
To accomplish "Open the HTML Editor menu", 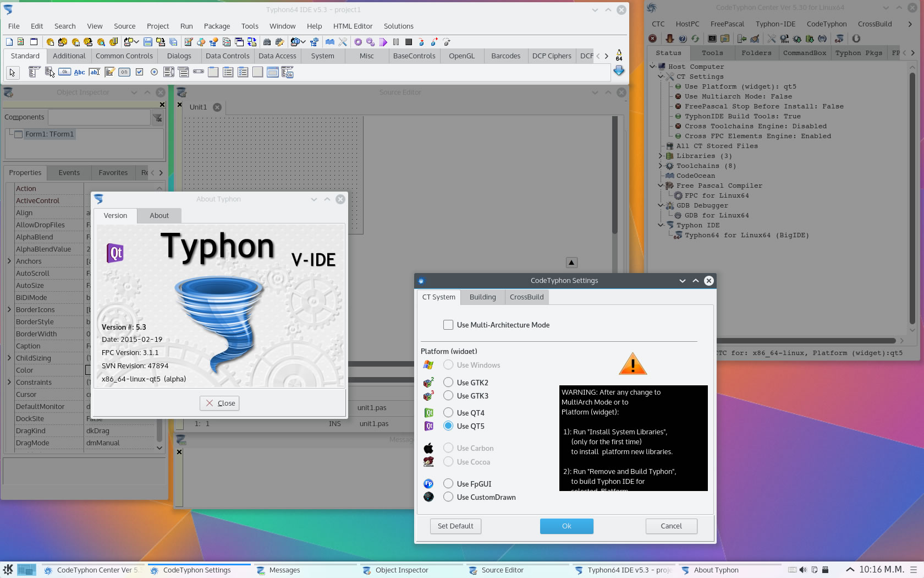I will (x=353, y=26).
